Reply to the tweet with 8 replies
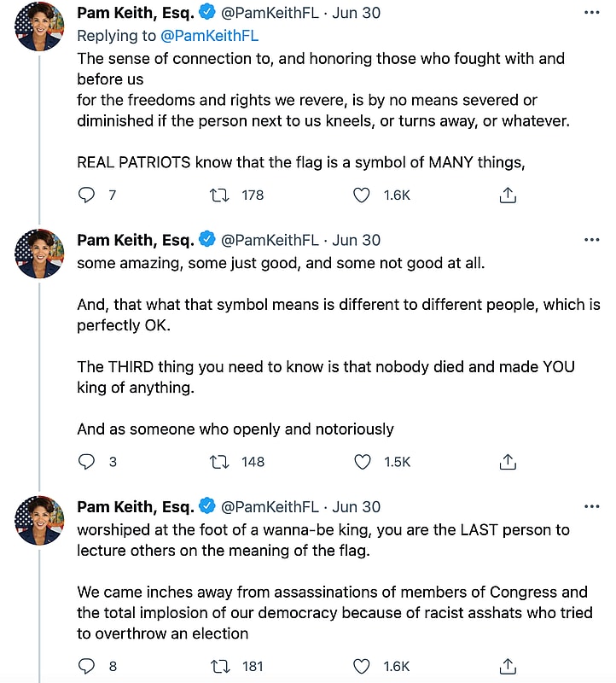 (x=86, y=666)
